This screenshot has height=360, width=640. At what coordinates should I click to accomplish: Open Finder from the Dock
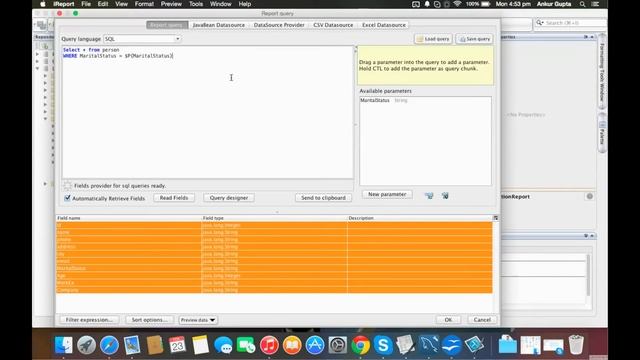(x=64, y=345)
